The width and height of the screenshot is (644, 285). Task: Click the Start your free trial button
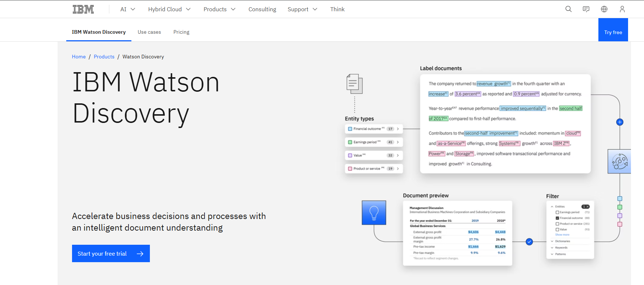(x=111, y=253)
